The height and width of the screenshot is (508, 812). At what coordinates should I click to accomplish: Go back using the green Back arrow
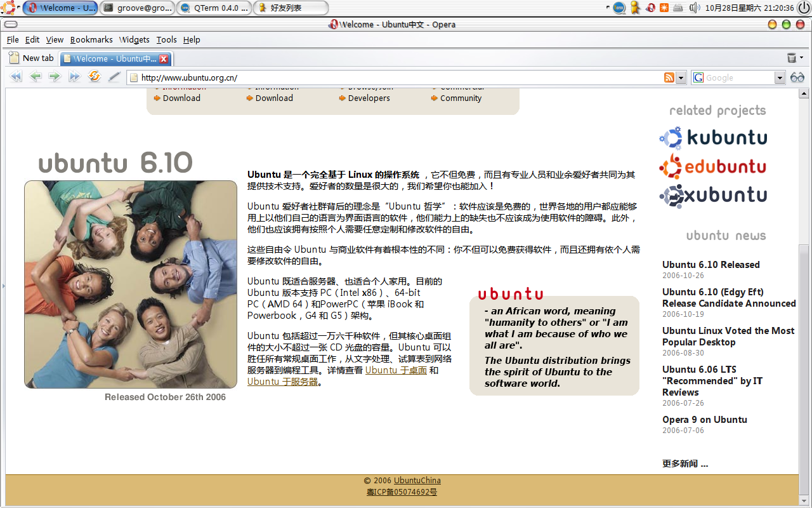pyautogui.click(x=36, y=77)
